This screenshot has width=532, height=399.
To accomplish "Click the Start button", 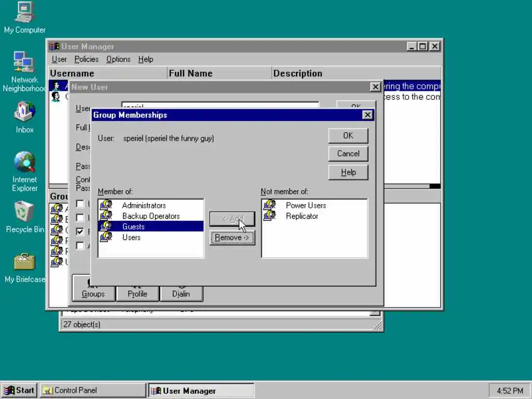I will (19, 391).
